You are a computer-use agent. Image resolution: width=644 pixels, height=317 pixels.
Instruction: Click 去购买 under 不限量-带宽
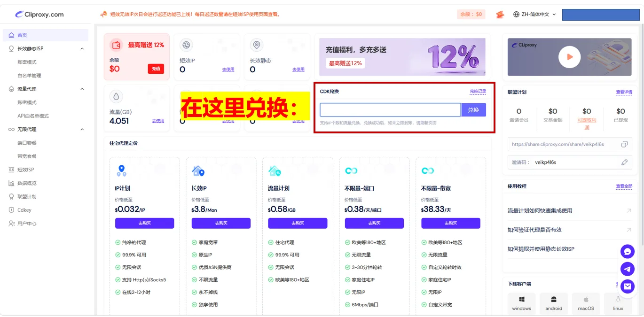point(451,223)
